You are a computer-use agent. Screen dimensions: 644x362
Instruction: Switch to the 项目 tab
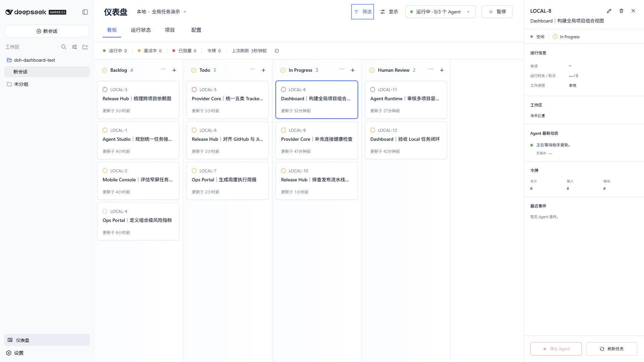pos(170,30)
